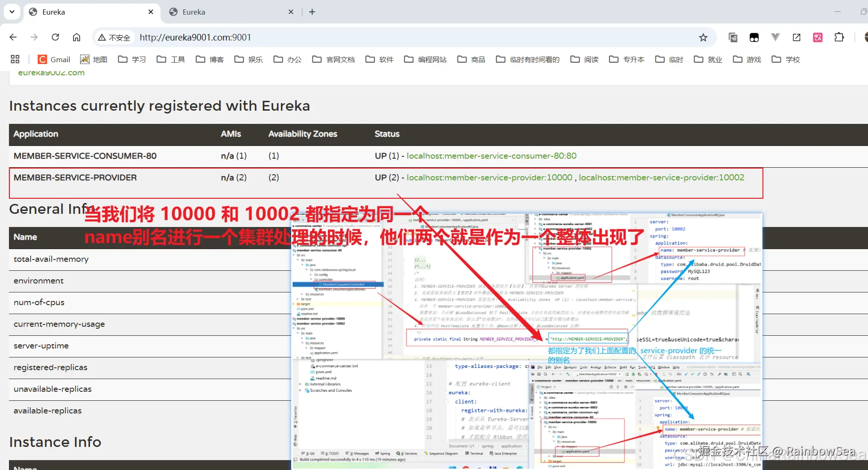Viewport: 868px width, 470px height.
Task: Open the translate extension icon
Action: 818,37
